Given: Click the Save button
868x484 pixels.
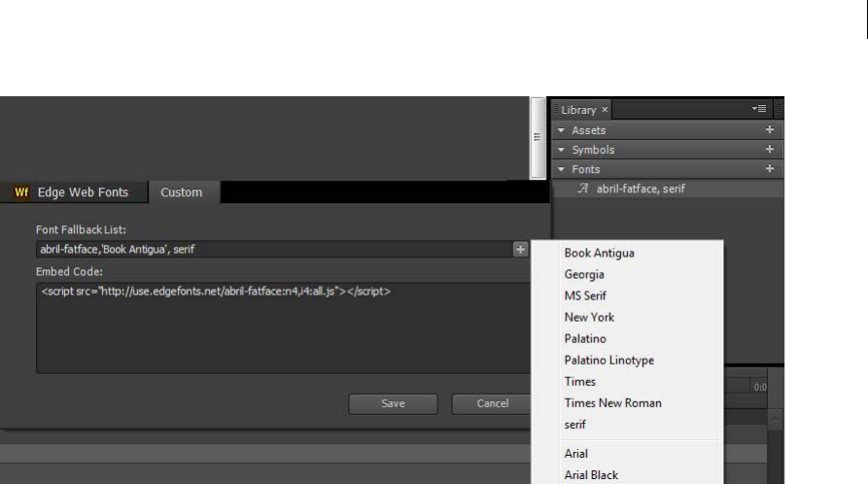Looking at the screenshot, I should 393,403.
